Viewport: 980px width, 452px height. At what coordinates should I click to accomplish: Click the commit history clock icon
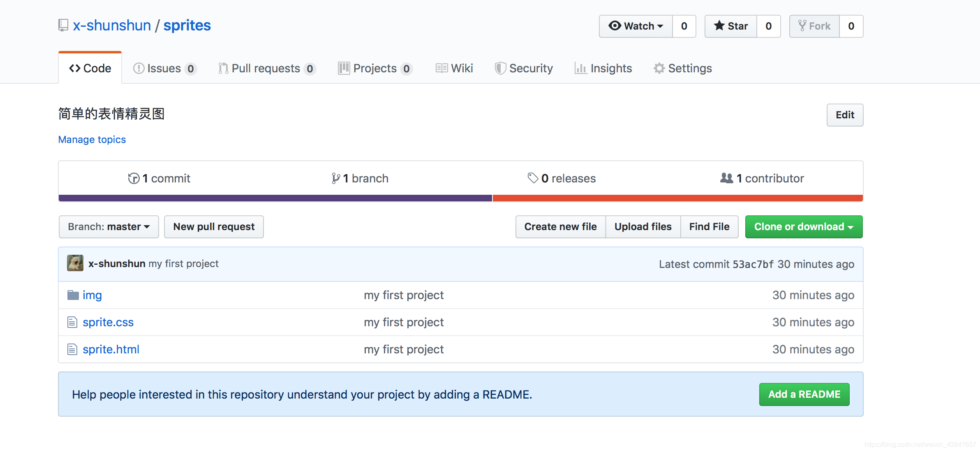134,178
